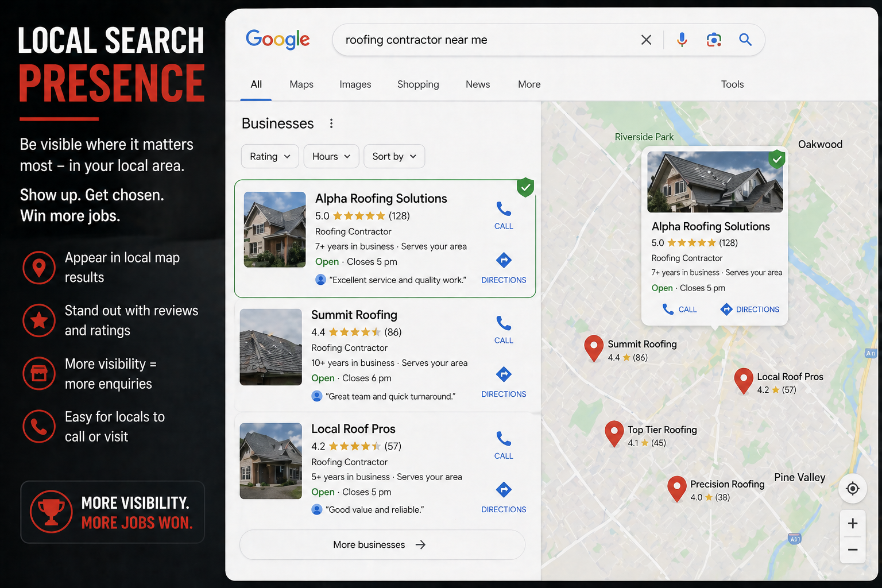Open Alpha Roofing Solutions listing title
The image size is (882, 588).
pyautogui.click(x=381, y=199)
